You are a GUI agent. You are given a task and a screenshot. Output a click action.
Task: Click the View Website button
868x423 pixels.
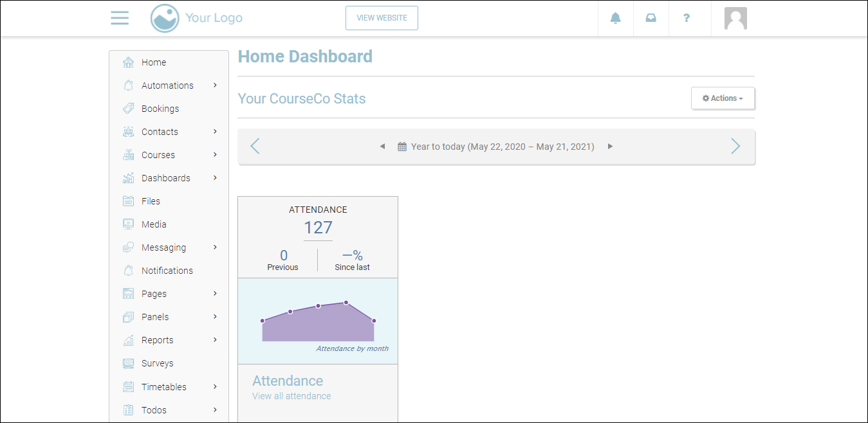click(x=382, y=18)
